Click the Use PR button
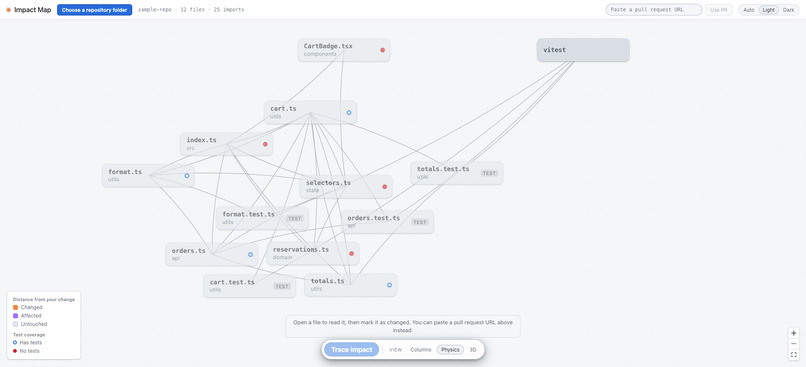806x367 pixels. point(719,10)
